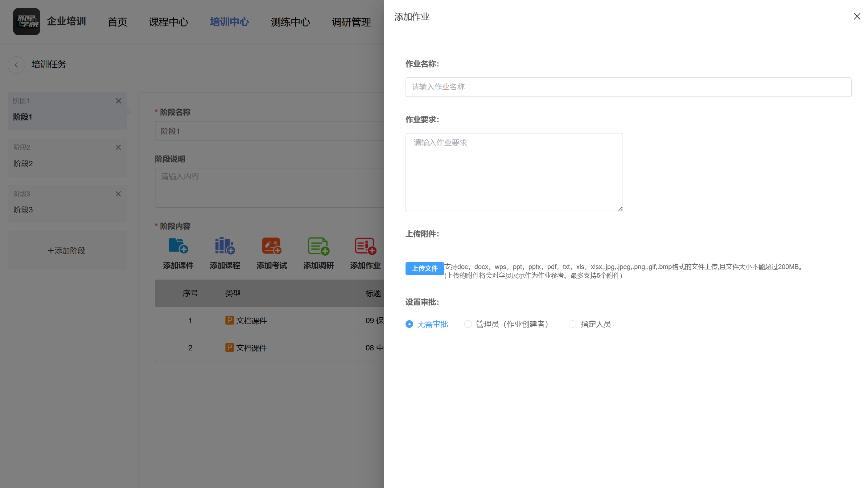
Task: Click the 职星学院 logo
Action: click(26, 22)
